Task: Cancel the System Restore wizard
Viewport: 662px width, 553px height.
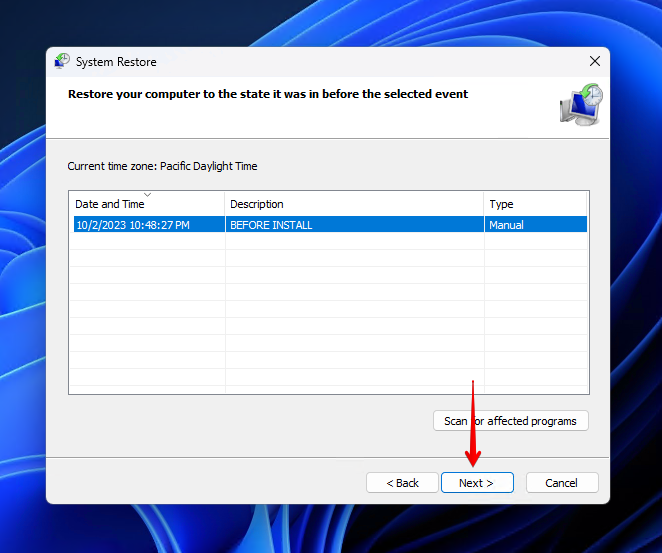Action: pyautogui.click(x=561, y=483)
